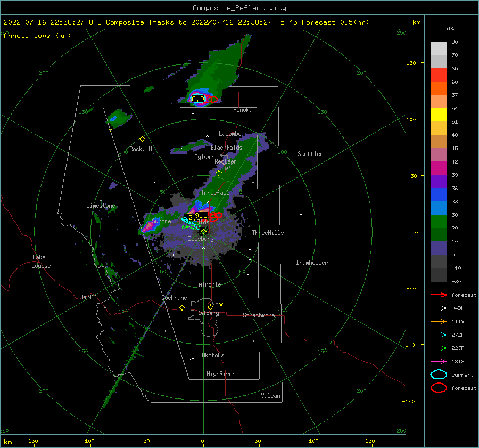Image resolution: width=479 pixels, height=448 pixels.
Task: Click the RockyMH label
Action: click(x=141, y=149)
